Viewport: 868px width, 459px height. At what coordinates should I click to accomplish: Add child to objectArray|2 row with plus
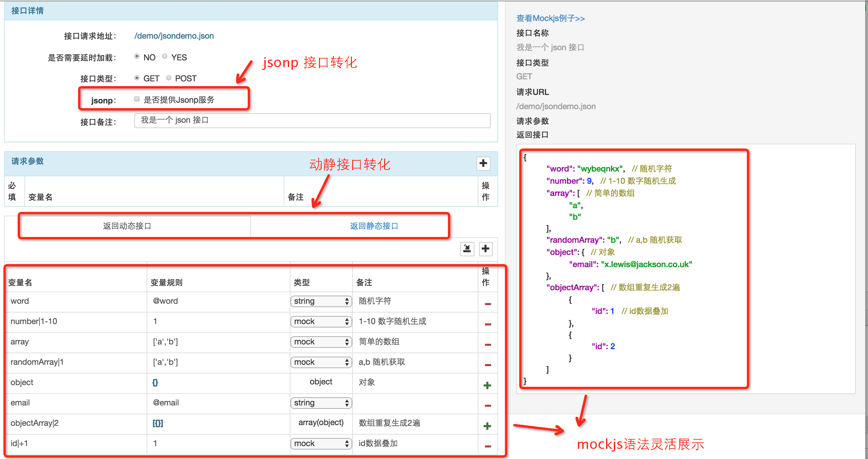tap(487, 426)
